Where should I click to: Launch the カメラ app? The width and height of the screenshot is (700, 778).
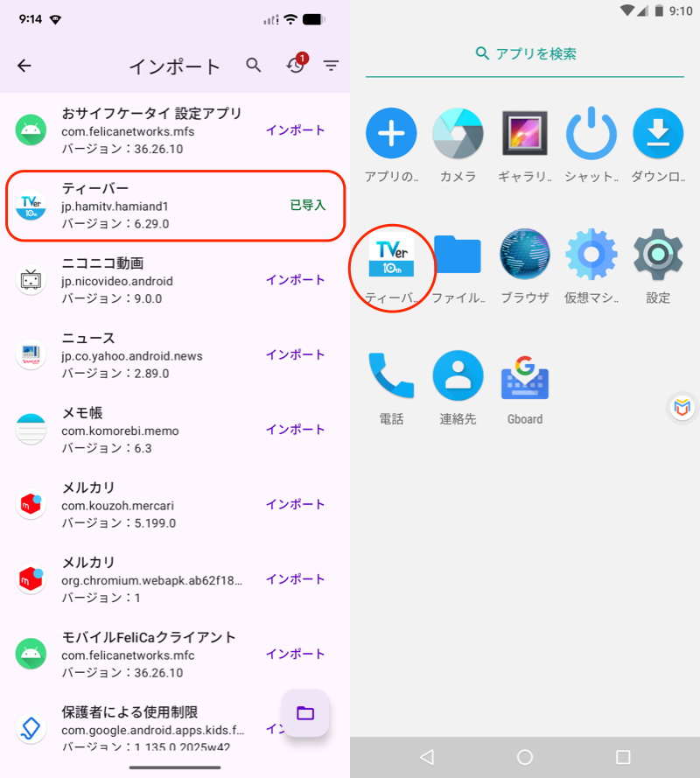[x=458, y=133]
